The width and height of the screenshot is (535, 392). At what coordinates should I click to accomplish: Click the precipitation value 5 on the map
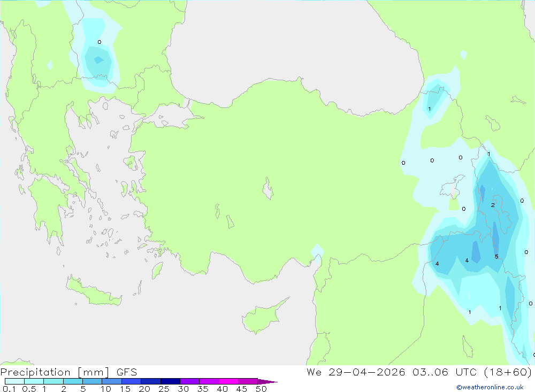[496, 257]
